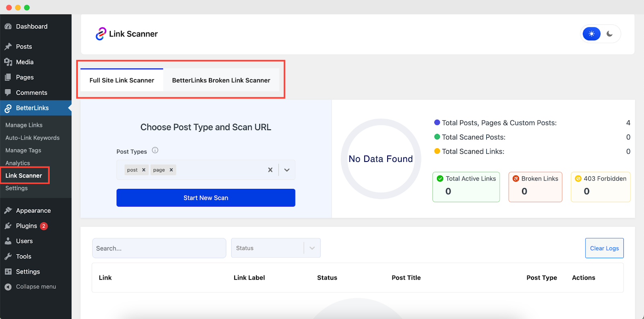This screenshot has height=319, width=644.
Task: Click the green check icon on Total Active Links
Action: 440,178
